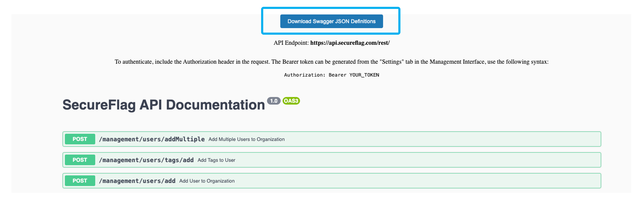Click 'Add Multiple Users to Organization' description
Viewport: 644px width, 206px height.
tap(246, 139)
